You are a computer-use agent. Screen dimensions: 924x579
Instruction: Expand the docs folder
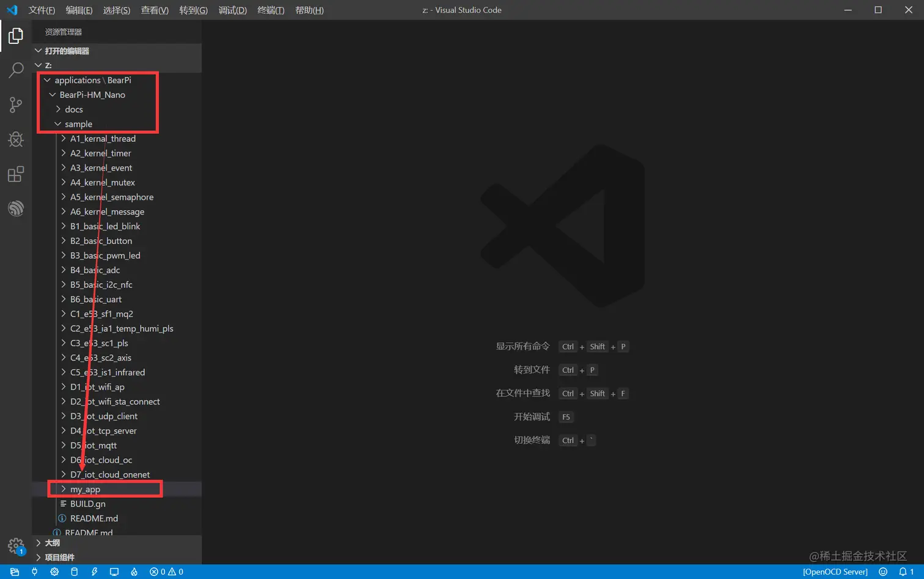[117, 109]
